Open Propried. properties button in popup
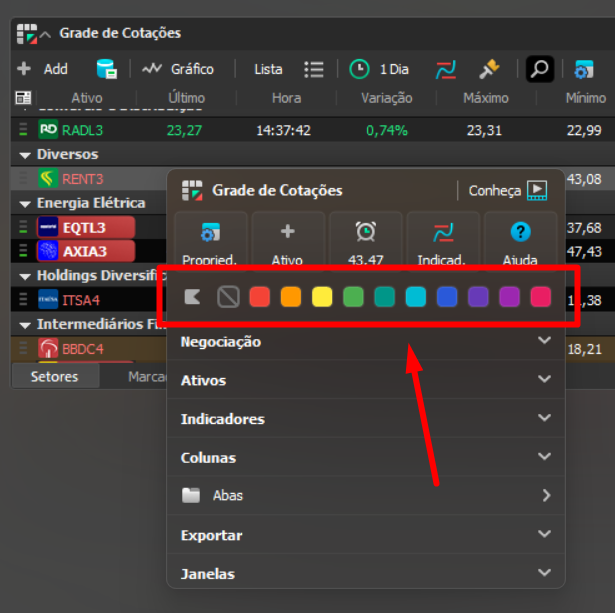This screenshot has height=613, width=615. pos(210,241)
